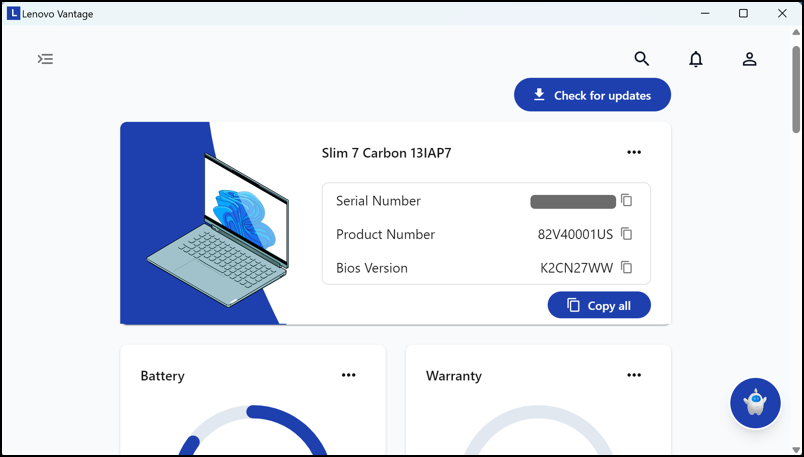Click Check for updates button
The width and height of the screenshot is (804, 457).
pyautogui.click(x=592, y=95)
